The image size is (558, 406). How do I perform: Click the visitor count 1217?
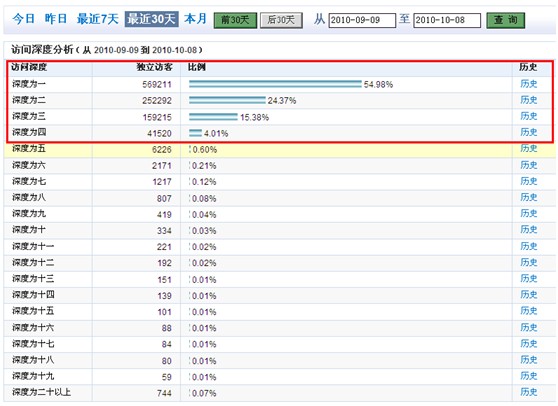click(x=162, y=182)
